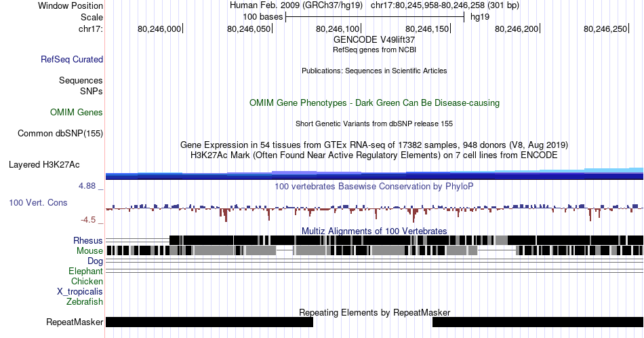Open the 100 Vert. Cons track label

click(38, 202)
